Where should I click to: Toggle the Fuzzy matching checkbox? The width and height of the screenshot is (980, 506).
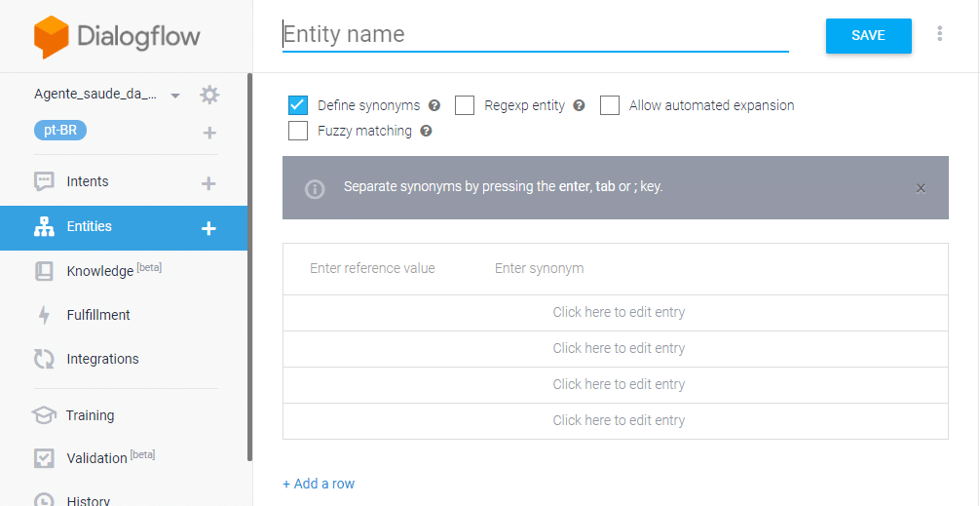(299, 131)
